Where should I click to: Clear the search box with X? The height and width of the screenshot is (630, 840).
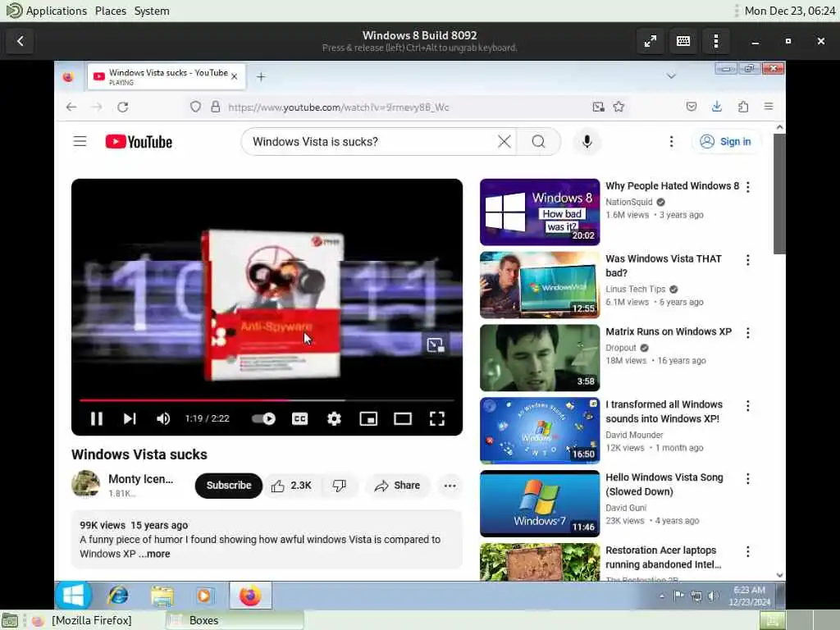[x=504, y=141]
